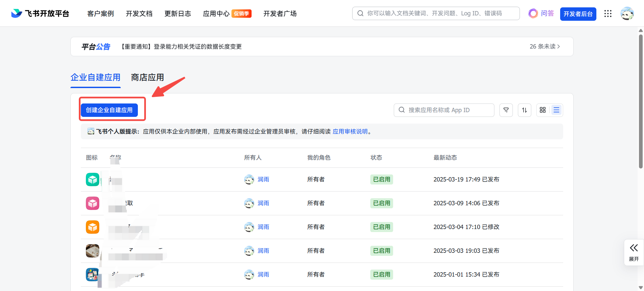Click the 2025-03-09 14:06 已发布 entry
Screen dimensions: 644x291
coord(466,203)
